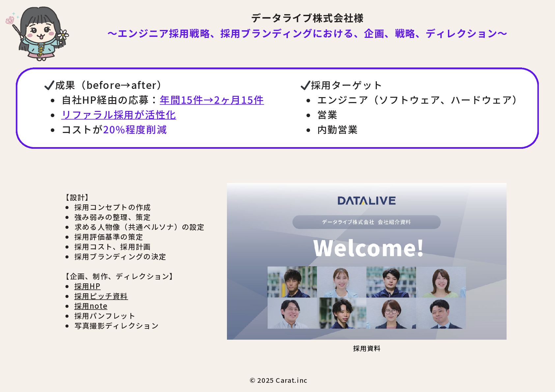Screen dimensions: 555x392
Task: Click the 採用パンフレット list item
Action: [105, 316]
